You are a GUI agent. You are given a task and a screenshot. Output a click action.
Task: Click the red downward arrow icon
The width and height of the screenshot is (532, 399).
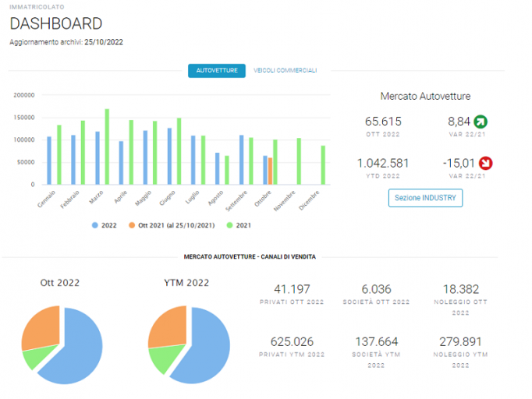pos(485,163)
